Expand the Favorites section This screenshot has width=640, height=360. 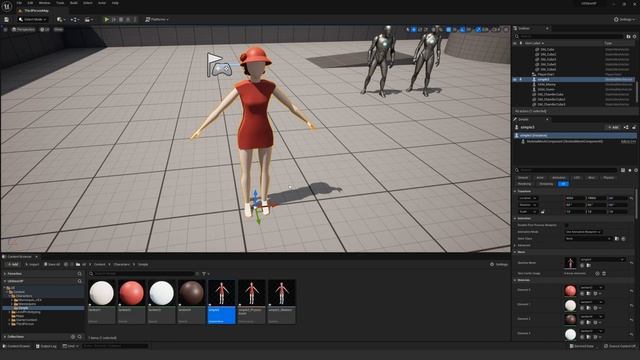point(5,273)
